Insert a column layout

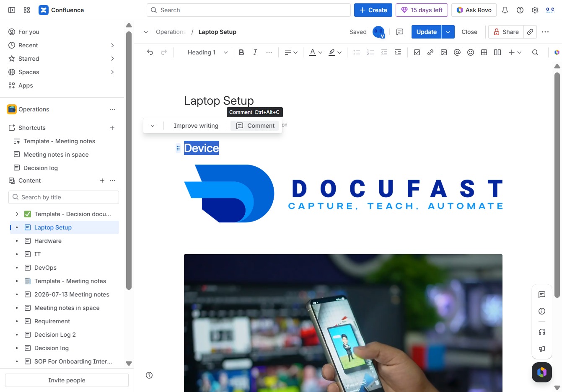497,52
